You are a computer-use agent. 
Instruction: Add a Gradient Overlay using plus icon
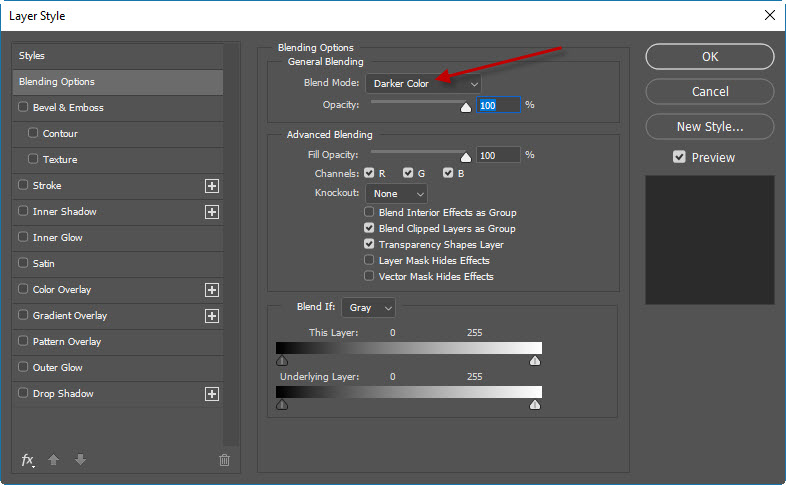point(211,316)
